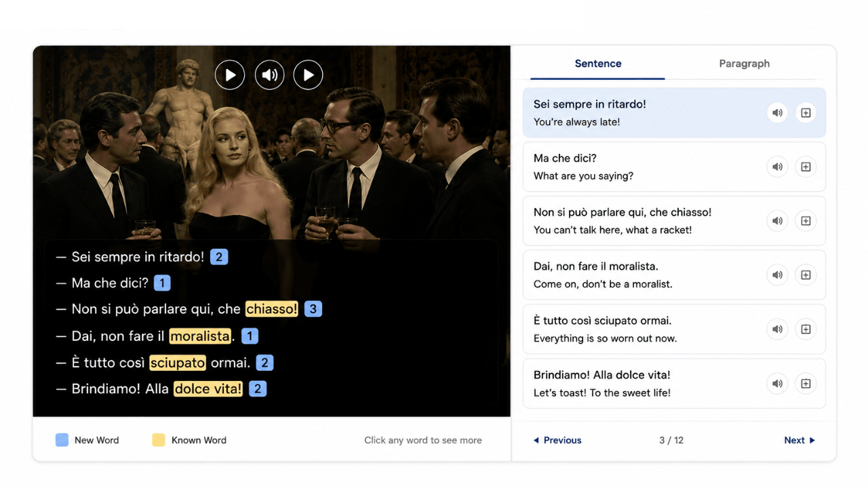This screenshot has height=488, width=868.
Task: Click the word "dici?" in subtitles
Action: coord(134,283)
